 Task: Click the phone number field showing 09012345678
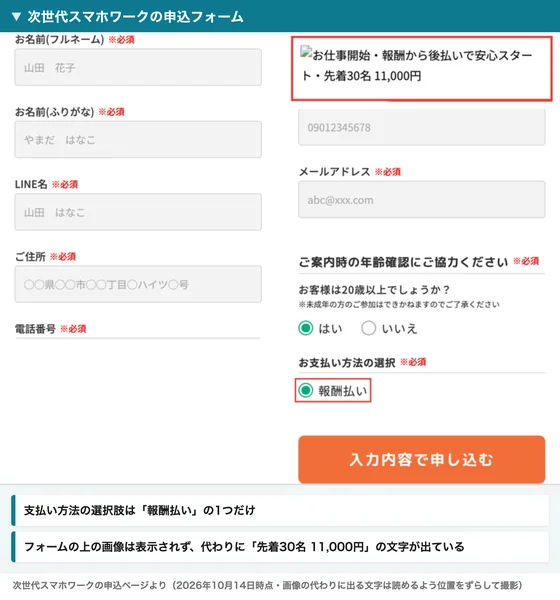422,127
